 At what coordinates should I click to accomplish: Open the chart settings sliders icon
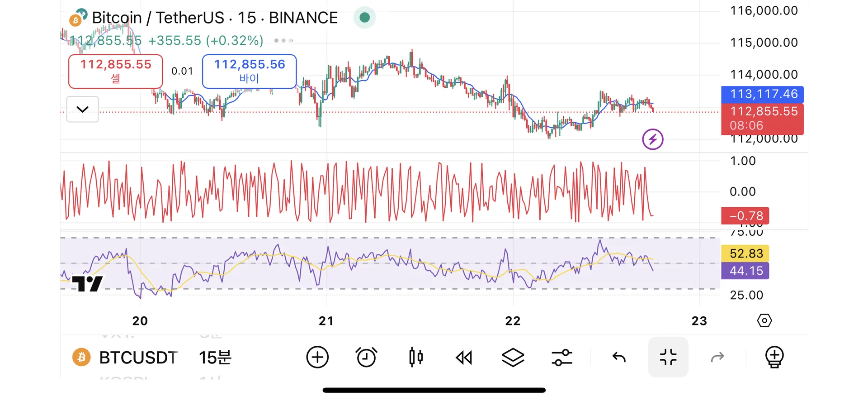point(562,357)
